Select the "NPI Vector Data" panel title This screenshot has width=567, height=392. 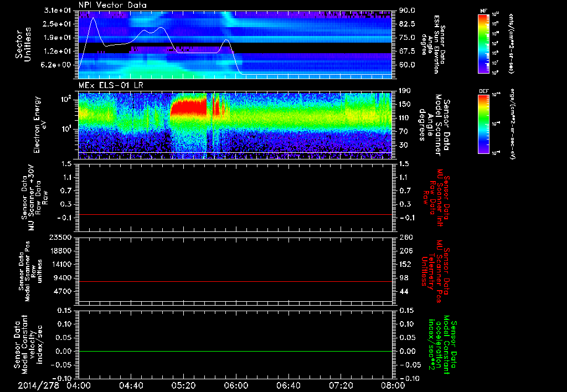pos(112,5)
